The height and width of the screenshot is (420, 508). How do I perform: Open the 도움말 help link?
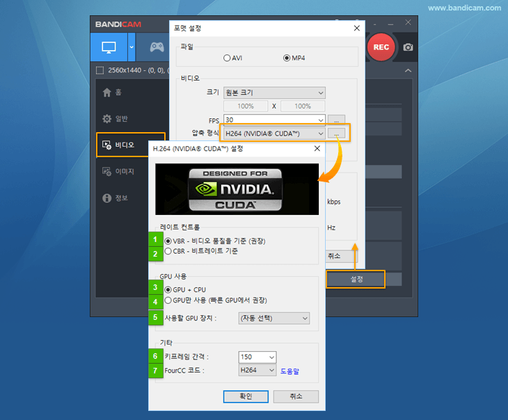(x=289, y=371)
